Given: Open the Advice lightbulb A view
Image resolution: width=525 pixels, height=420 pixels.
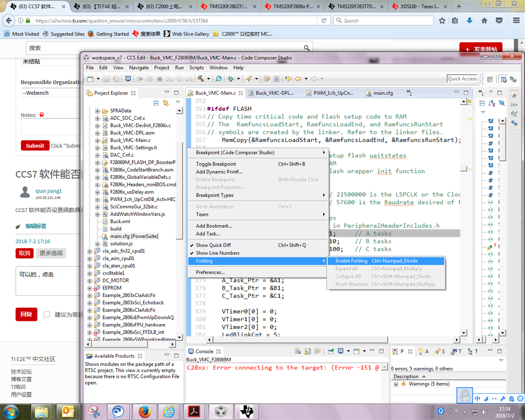Looking at the screenshot, I should [423, 351].
